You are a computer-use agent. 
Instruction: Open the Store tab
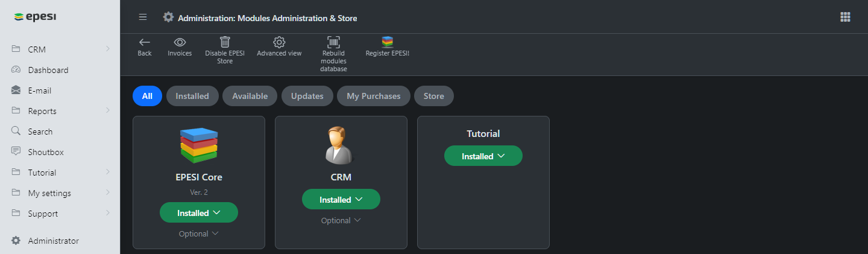coord(434,96)
